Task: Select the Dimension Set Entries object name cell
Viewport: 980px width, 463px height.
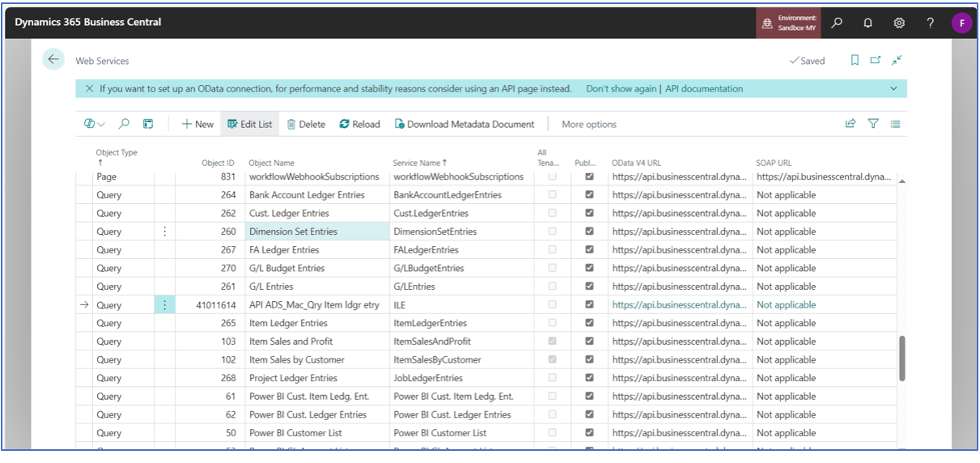Action: coord(317,231)
